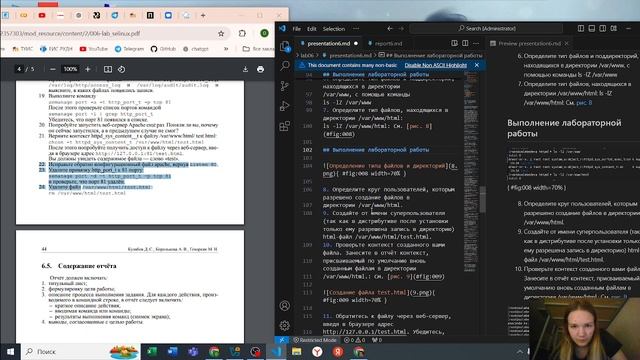Toggle bottom panel layout icon
The image size is (640, 360).
[x=592, y=29]
